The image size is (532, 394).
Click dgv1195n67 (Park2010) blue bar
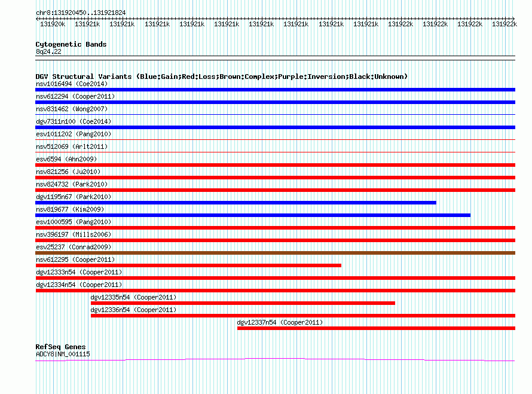pyautogui.click(x=236, y=203)
